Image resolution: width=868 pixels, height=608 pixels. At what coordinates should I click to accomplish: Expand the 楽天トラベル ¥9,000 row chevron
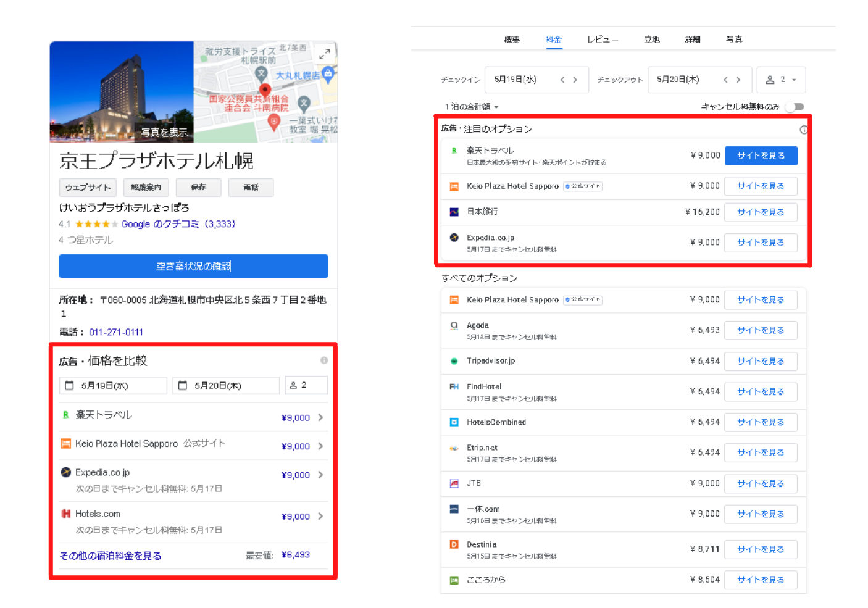tap(320, 418)
